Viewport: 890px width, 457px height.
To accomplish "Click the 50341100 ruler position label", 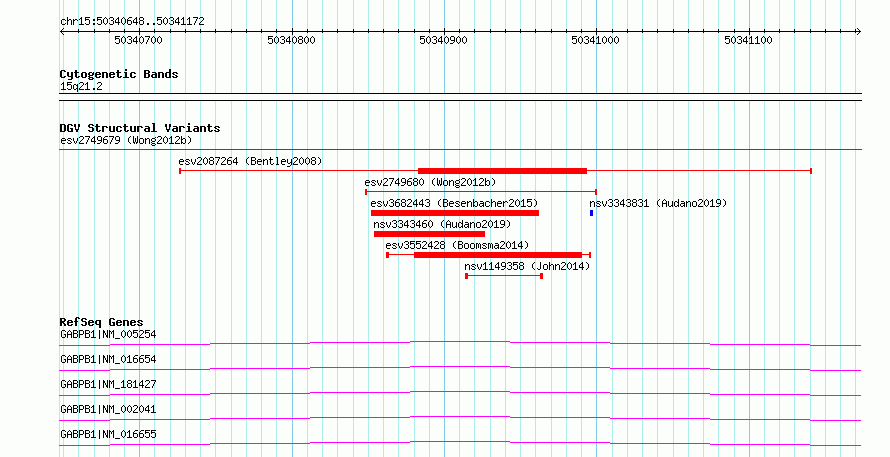I will [x=748, y=40].
